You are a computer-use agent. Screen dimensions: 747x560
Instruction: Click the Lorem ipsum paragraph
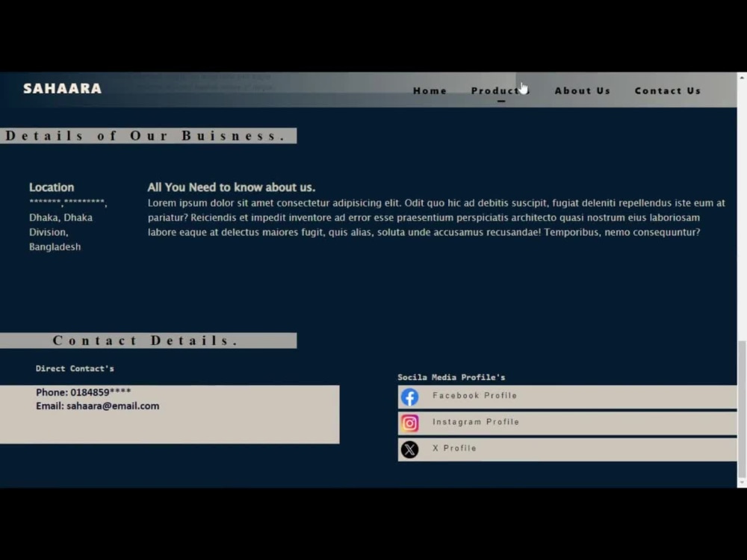tap(436, 217)
